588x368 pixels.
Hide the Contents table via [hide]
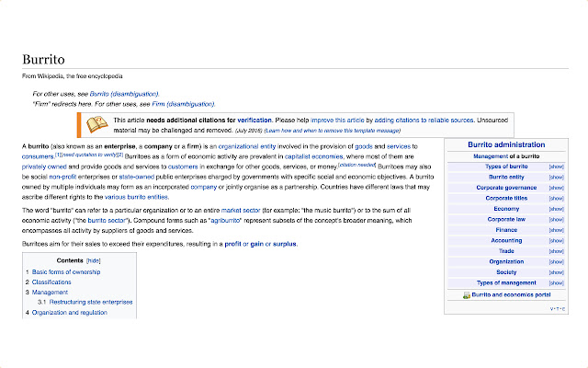[93, 260]
